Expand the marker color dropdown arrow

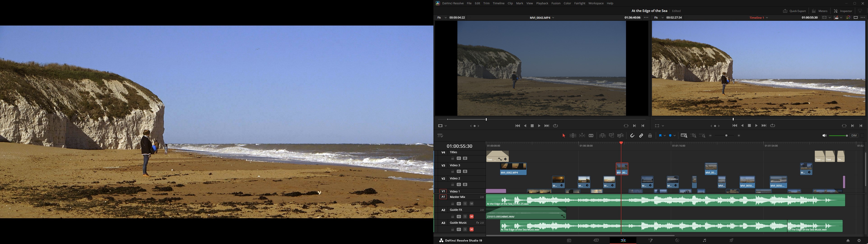pyautogui.click(x=675, y=136)
